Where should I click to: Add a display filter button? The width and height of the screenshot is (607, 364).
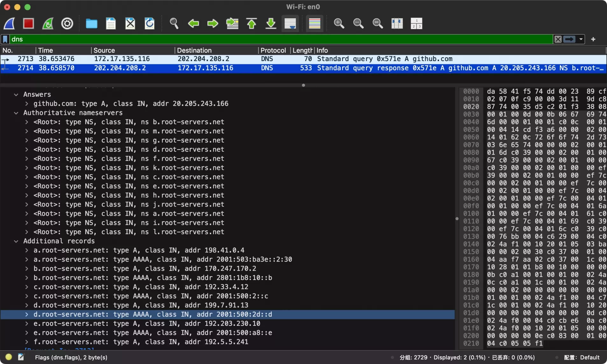click(x=593, y=39)
